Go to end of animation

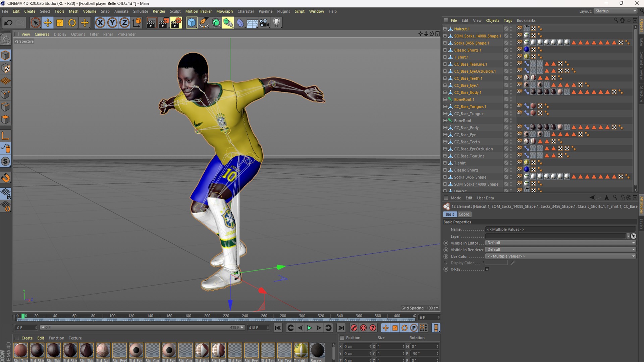click(341, 328)
